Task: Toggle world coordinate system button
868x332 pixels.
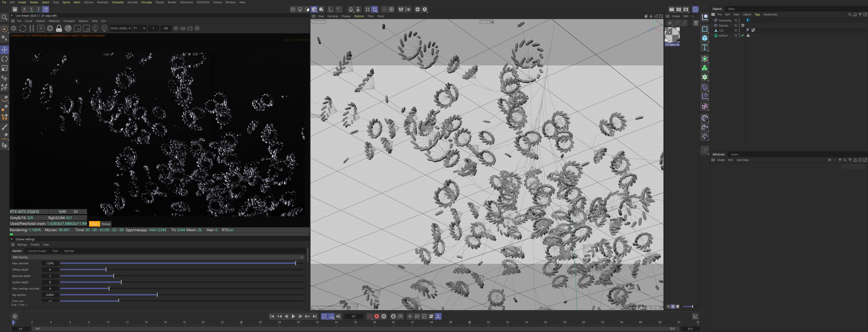Action: pyautogui.click(x=46, y=9)
